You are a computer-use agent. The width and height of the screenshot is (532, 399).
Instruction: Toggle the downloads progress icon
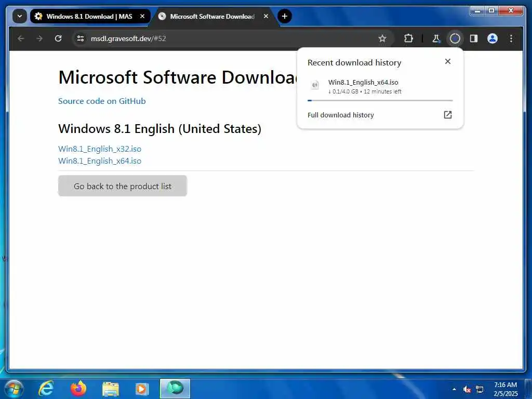(x=455, y=38)
